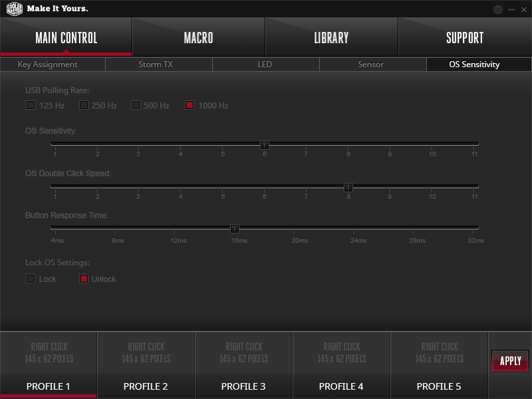Set polling rate to 125 Hz

point(31,105)
